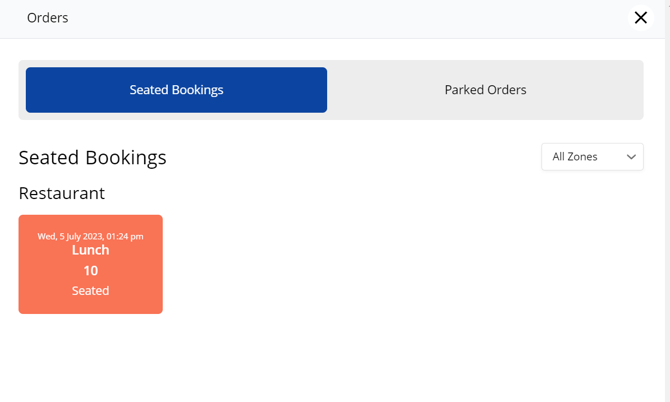Select the blue highlighted tab button

pos(176,90)
